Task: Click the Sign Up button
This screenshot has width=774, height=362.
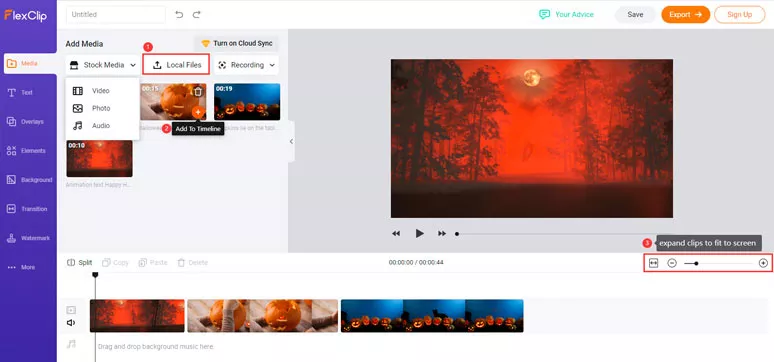Action: point(739,14)
